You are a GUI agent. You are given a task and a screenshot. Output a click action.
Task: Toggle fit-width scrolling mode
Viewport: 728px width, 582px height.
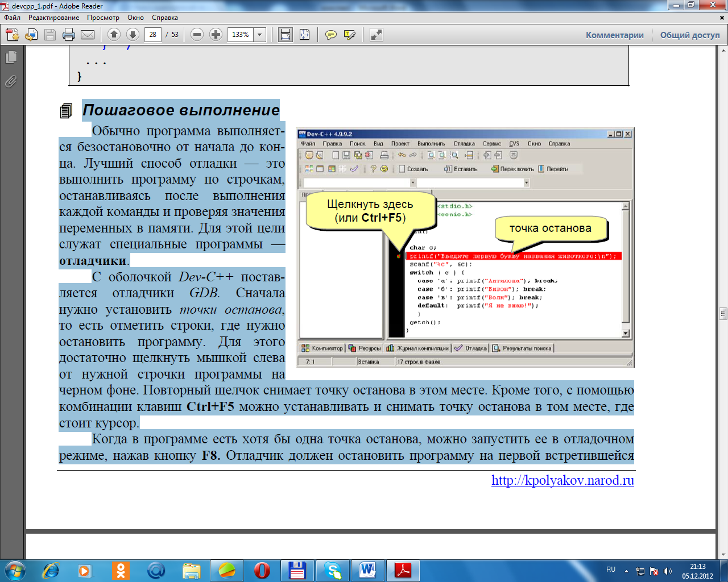point(286,35)
